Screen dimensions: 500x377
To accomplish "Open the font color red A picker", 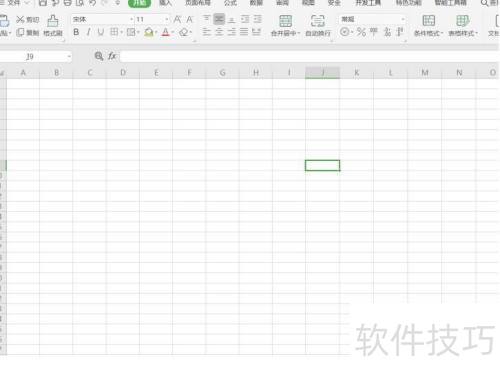I will 165,32.
